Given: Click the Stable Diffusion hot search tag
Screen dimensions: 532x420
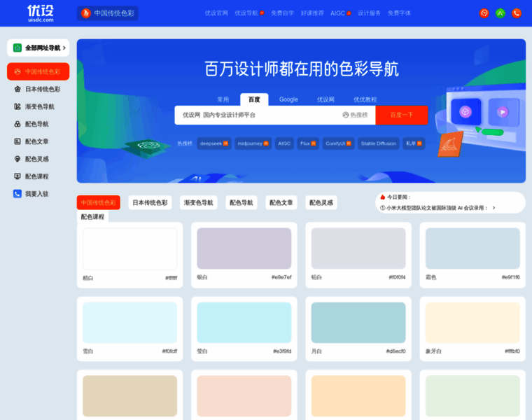Looking at the screenshot, I should pos(379,143).
